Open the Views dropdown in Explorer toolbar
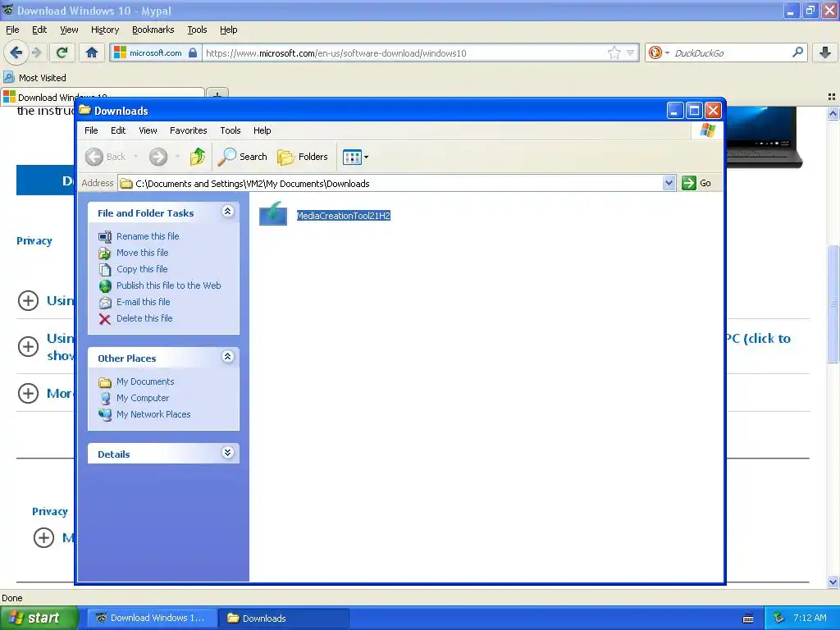Viewport: 840px width, 630px height. coord(356,157)
